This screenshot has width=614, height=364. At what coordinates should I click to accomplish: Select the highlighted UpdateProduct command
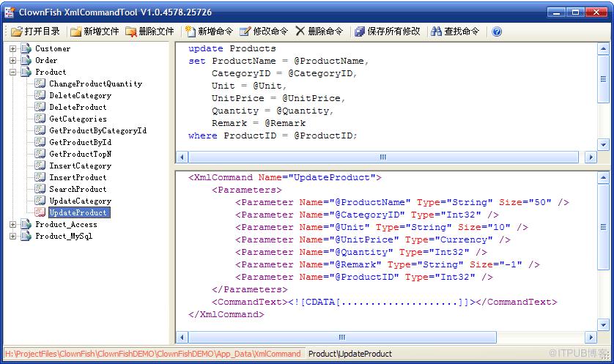coord(79,212)
